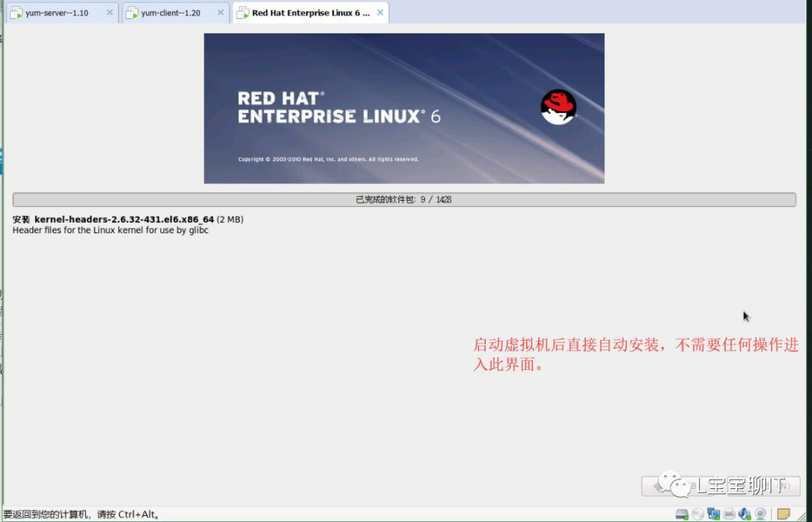This screenshot has height=522, width=812.
Task: Click the banner copyright notice text
Action: pyautogui.click(x=328, y=159)
